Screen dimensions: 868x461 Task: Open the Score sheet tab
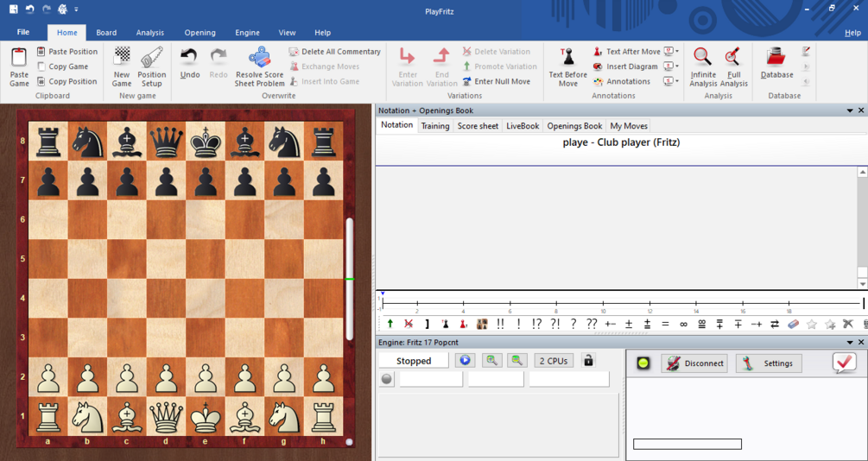point(478,126)
